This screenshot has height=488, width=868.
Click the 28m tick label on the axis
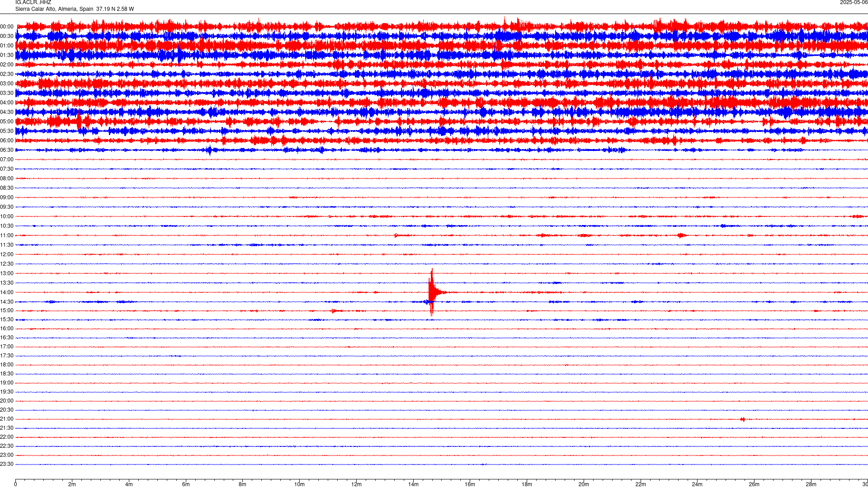[x=811, y=484]
